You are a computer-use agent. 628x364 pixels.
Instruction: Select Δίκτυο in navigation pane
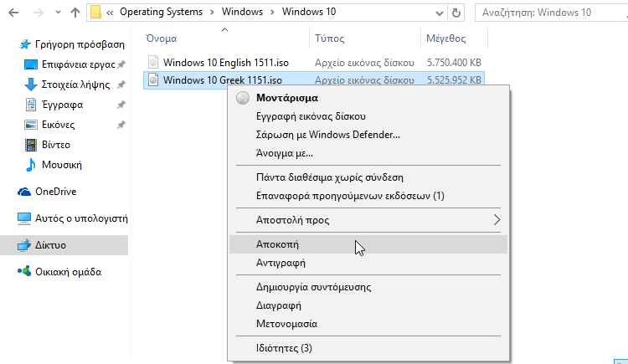[50, 245]
